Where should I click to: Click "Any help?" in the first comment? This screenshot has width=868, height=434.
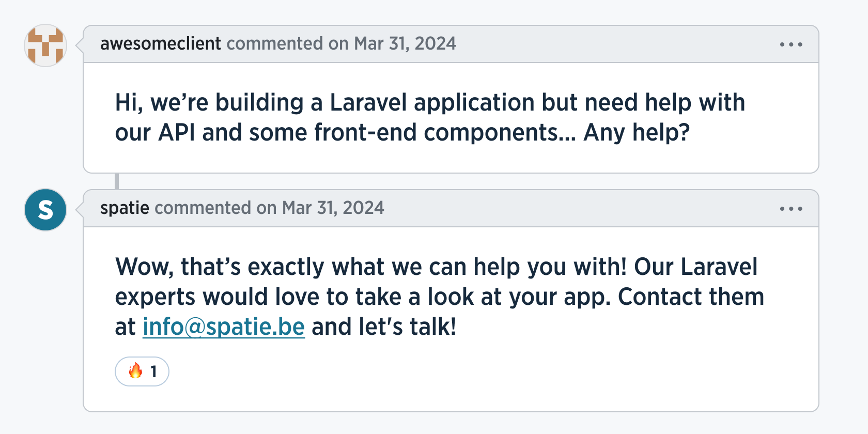point(637,133)
